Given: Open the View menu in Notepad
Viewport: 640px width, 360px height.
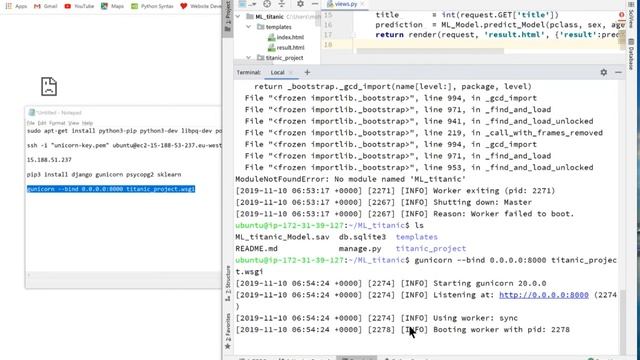Looking at the screenshot, I should pyautogui.click(x=73, y=123).
